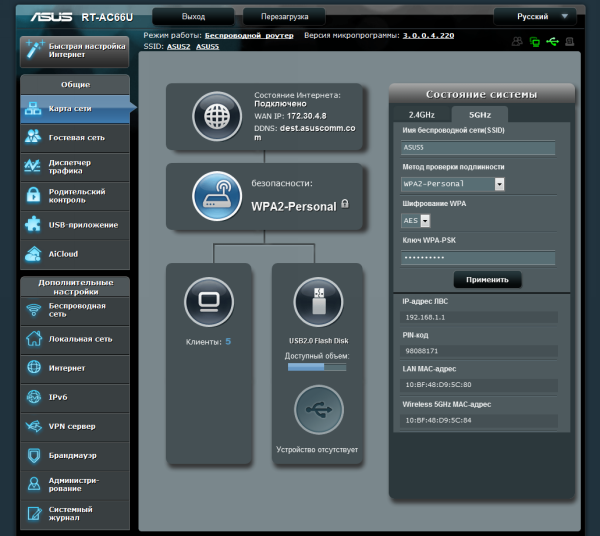Click the Применить button

[x=487, y=280]
